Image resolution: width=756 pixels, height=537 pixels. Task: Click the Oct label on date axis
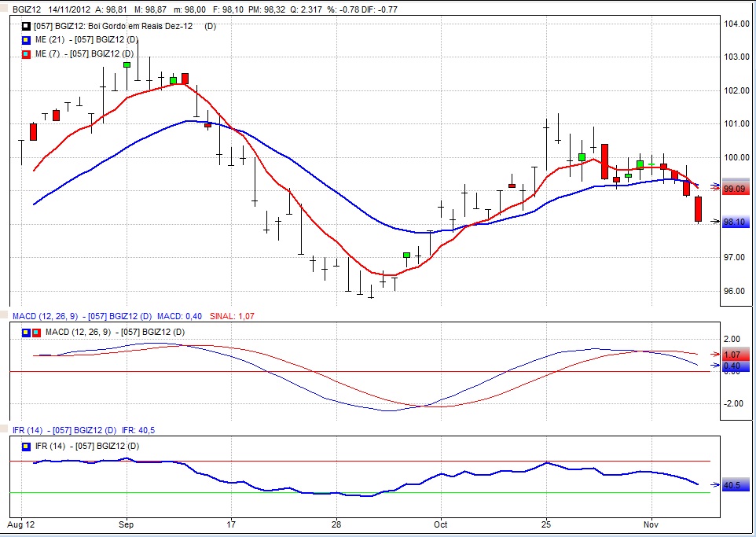tap(441, 523)
